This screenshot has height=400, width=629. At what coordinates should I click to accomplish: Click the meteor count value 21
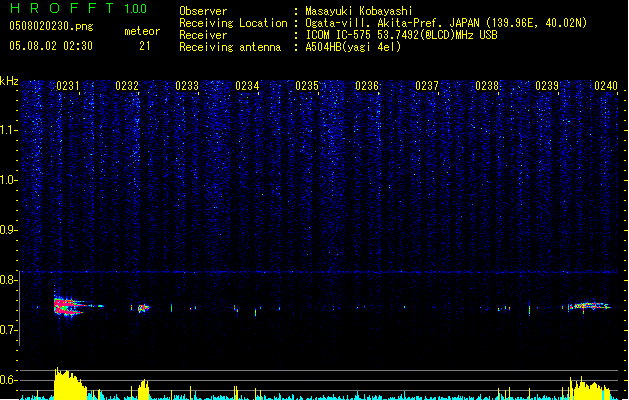(145, 46)
